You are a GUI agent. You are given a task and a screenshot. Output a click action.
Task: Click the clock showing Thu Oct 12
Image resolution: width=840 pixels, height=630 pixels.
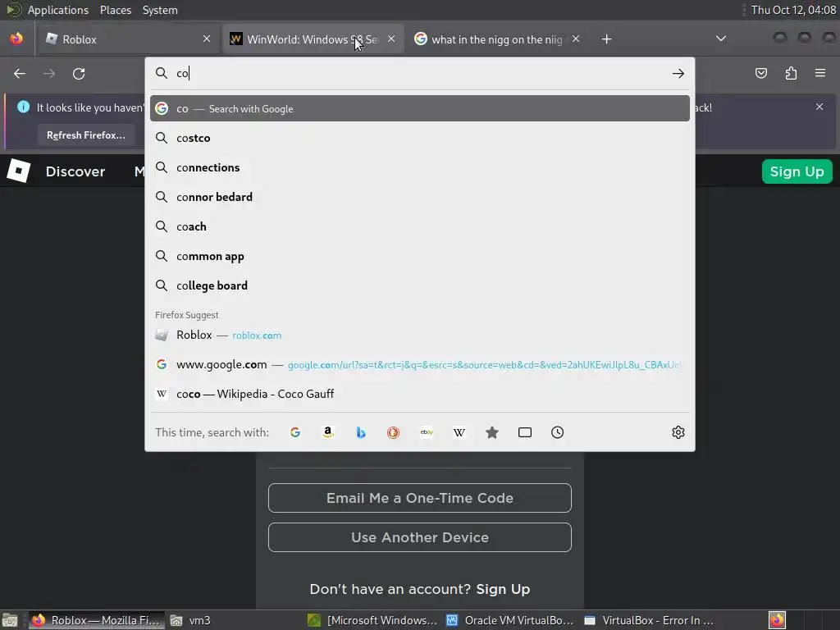point(793,10)
